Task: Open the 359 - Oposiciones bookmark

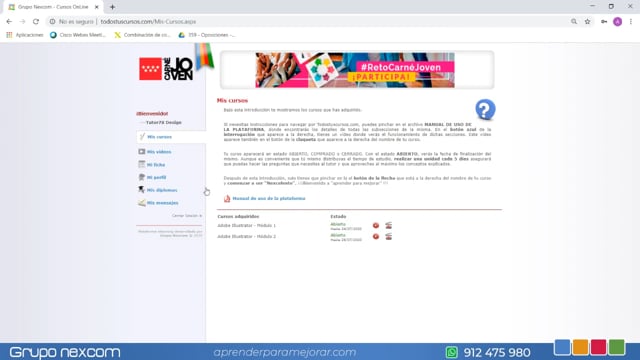Action: point(207,35)
